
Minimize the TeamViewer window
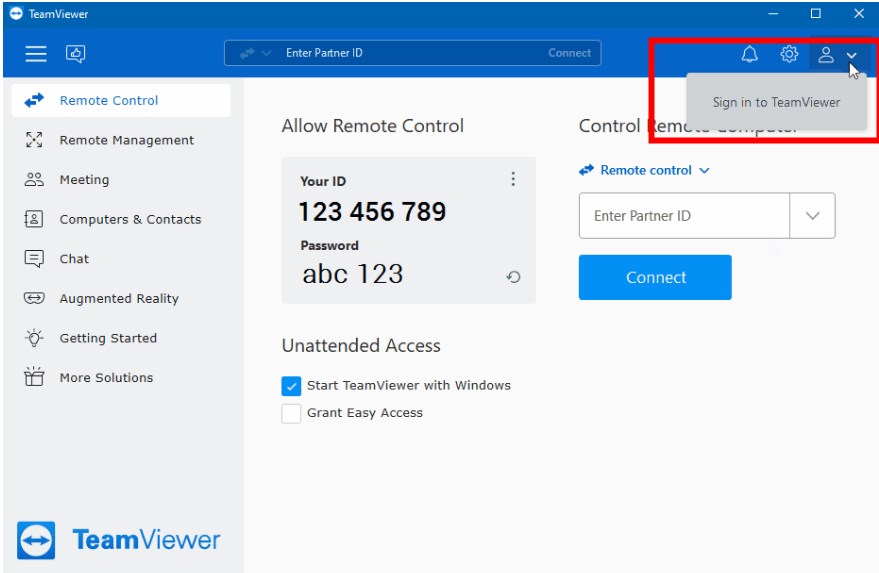click(x=773, y=13)
